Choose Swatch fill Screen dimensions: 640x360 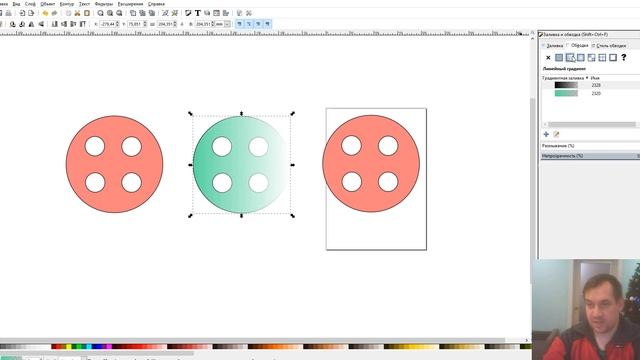[x=613, y=58]
